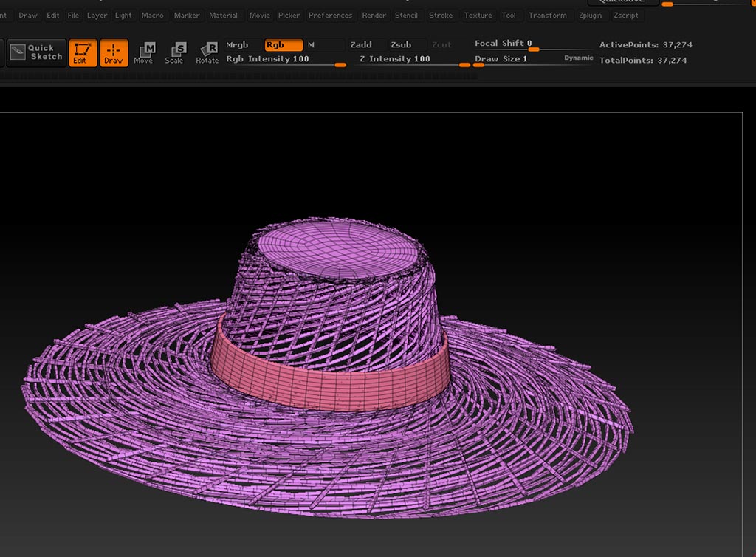The image size is (756, 557).
Task: Open the Zscript menu
Action: tap(626, 16)
